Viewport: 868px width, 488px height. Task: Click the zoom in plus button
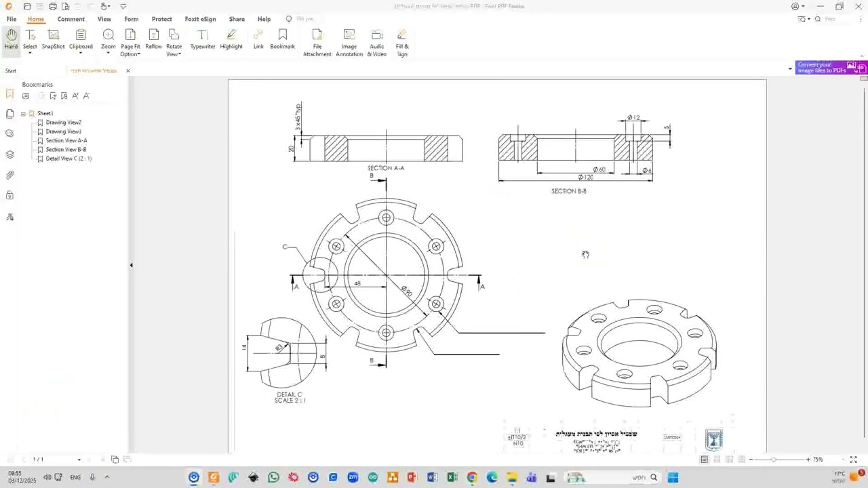coord(808,460)
